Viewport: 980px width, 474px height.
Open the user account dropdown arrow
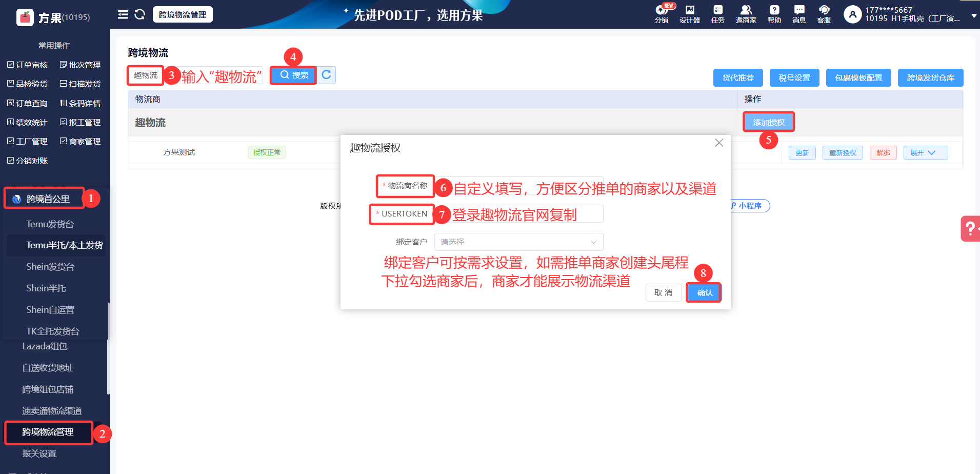click(974, 16)
